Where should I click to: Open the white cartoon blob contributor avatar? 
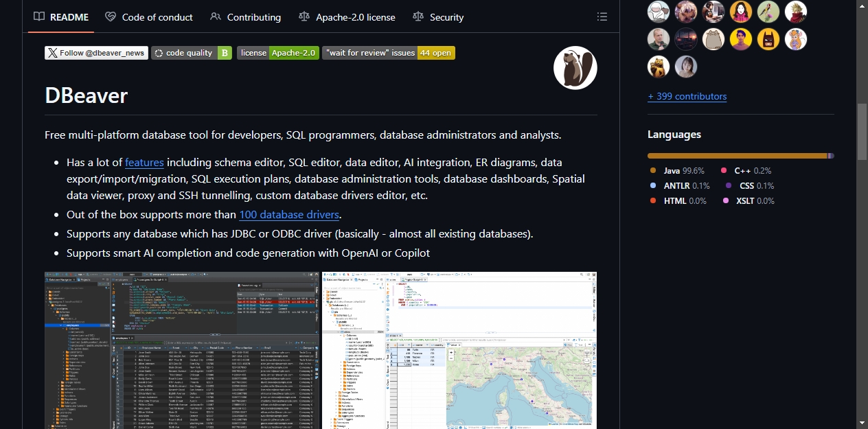pos(659,11)
